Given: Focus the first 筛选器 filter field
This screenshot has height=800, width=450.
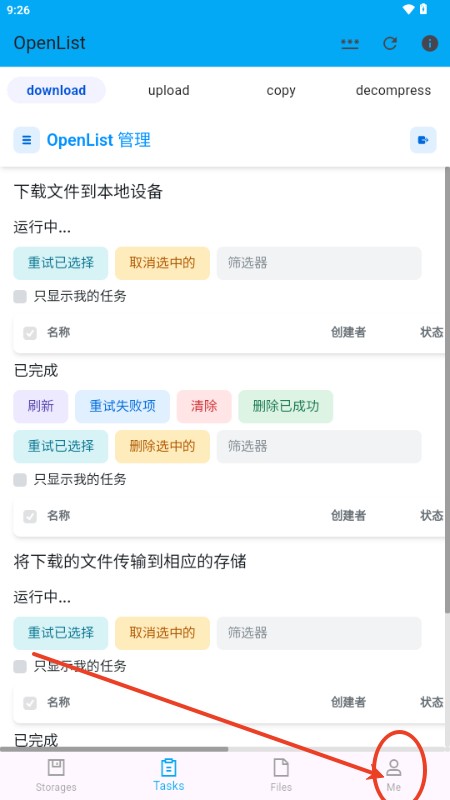Looking at the screenshot, I should pos(319,263).
